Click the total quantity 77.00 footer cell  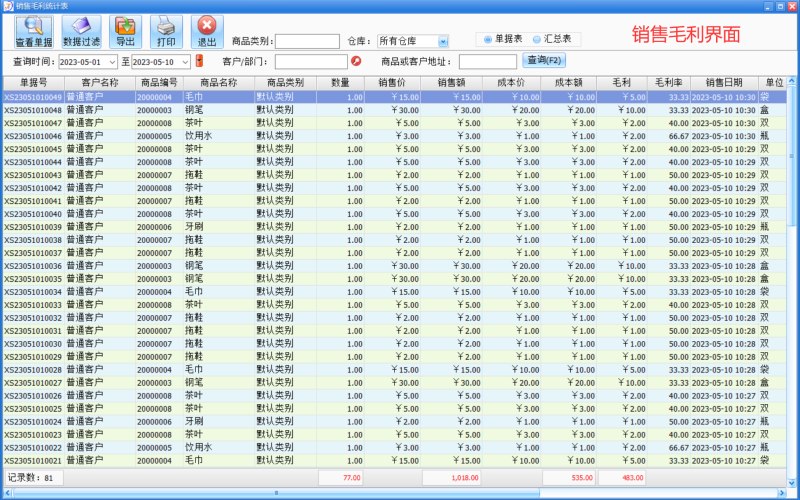click(x=340, y=478)
